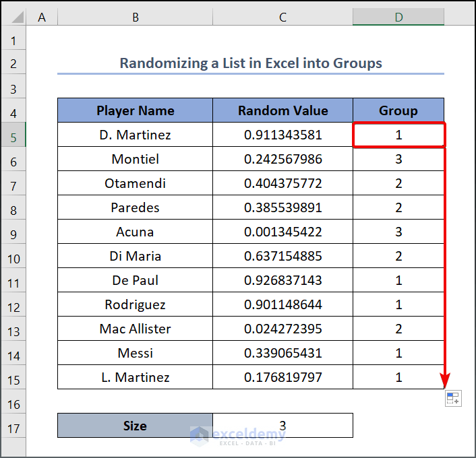
Task: Select the 'Di Maria' cell
Action: coord(135,256)
